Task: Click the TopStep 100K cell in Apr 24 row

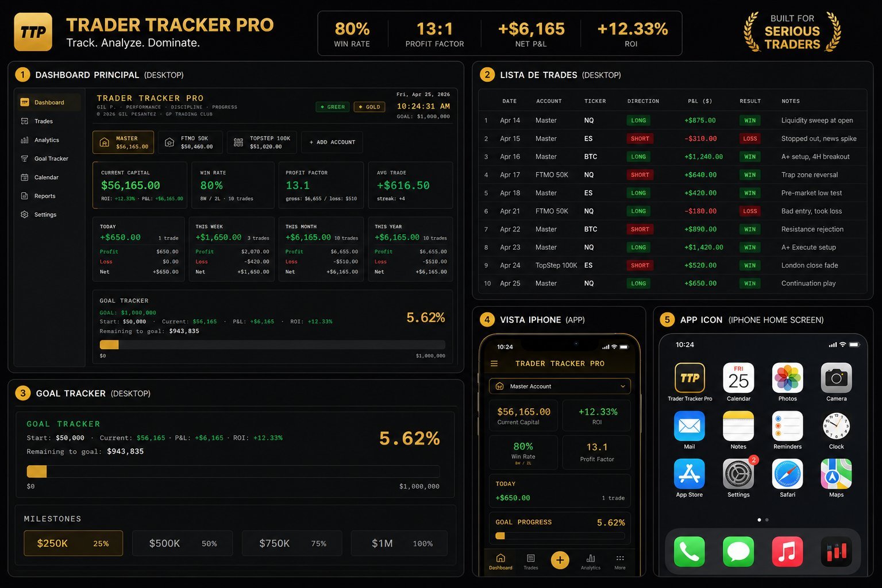Action: pyautogui.click(x=556, y=265)
